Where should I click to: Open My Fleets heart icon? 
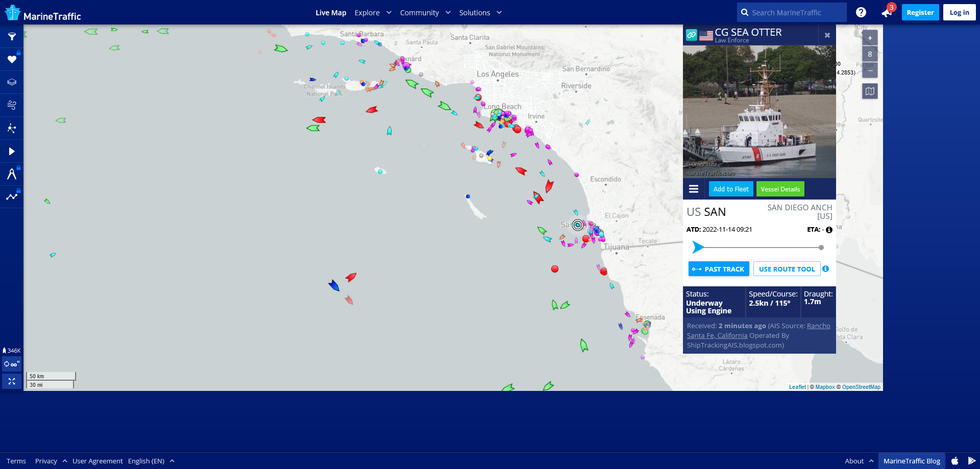[x=12, y=60]
